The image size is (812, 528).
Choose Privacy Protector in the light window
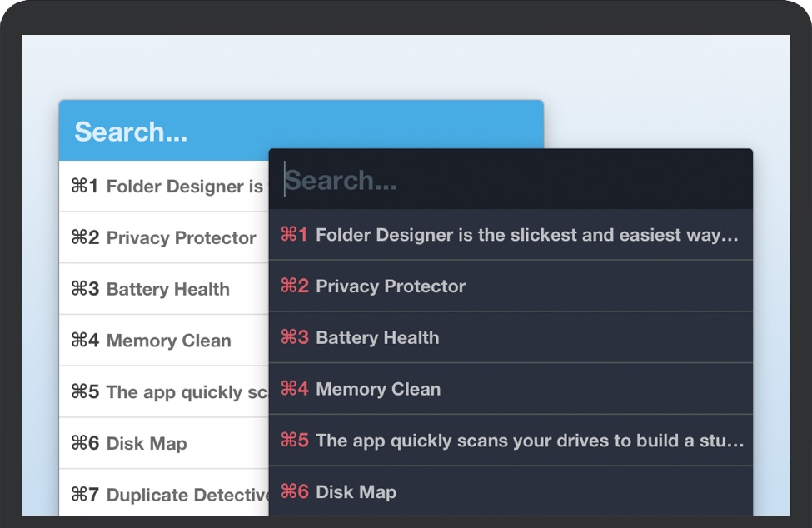[x=164, y=237]
